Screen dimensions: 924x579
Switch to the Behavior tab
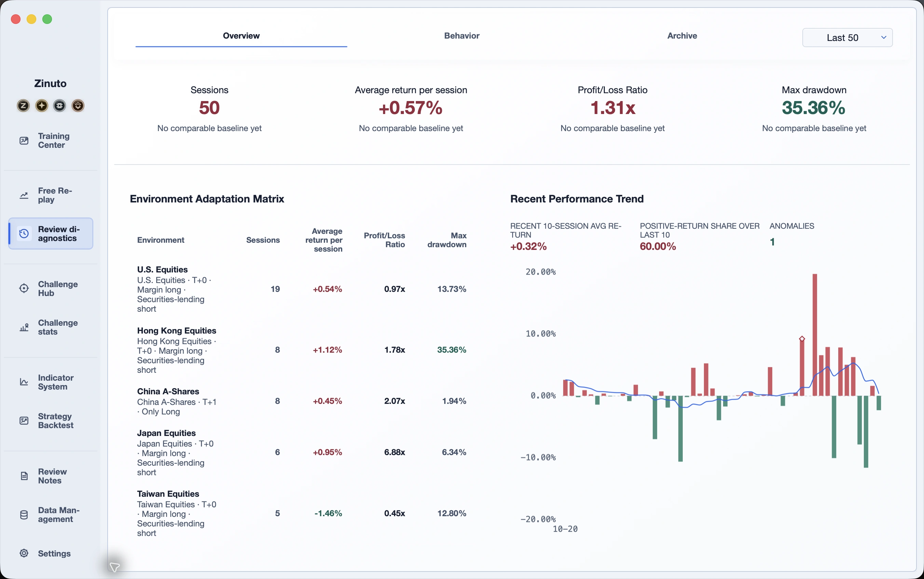(462, 36)
